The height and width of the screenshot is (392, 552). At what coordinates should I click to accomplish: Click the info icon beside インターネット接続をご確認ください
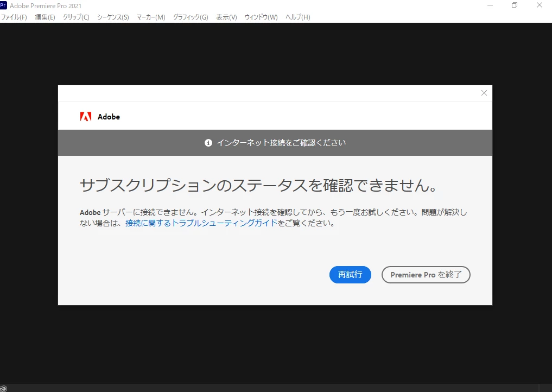pos(208,143)
